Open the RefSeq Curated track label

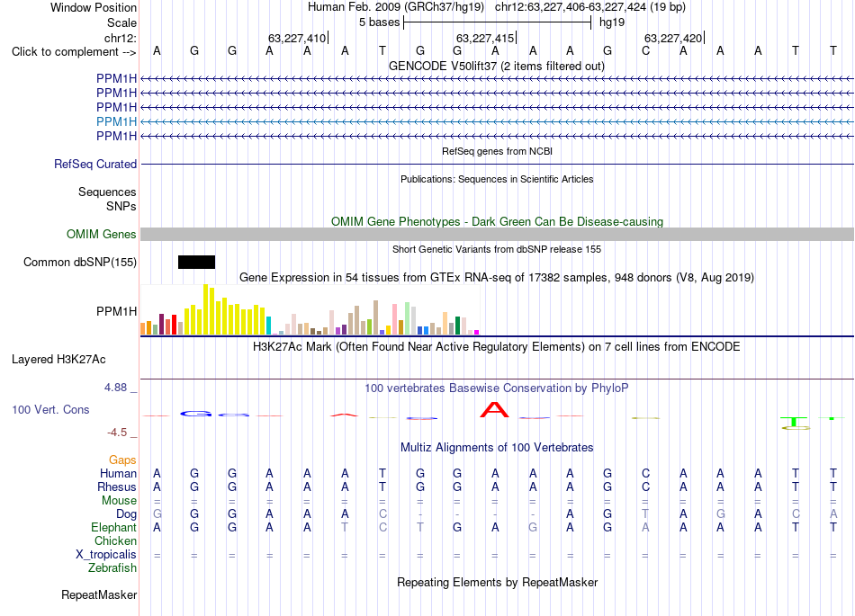click(94, 164)
